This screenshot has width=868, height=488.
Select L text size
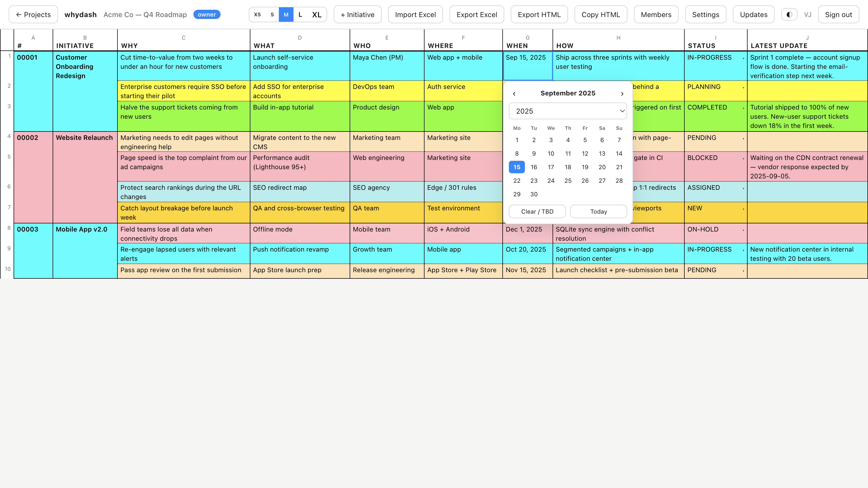point(300,14)
